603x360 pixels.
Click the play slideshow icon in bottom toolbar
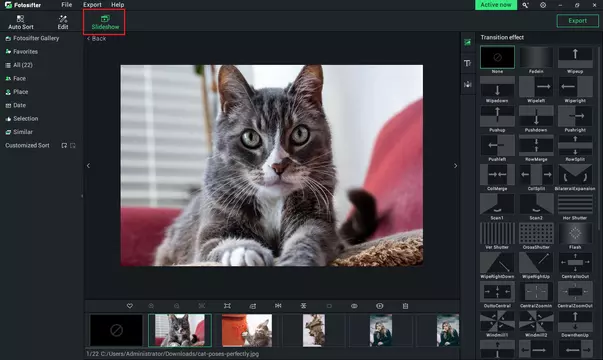[x=380, y=306]
